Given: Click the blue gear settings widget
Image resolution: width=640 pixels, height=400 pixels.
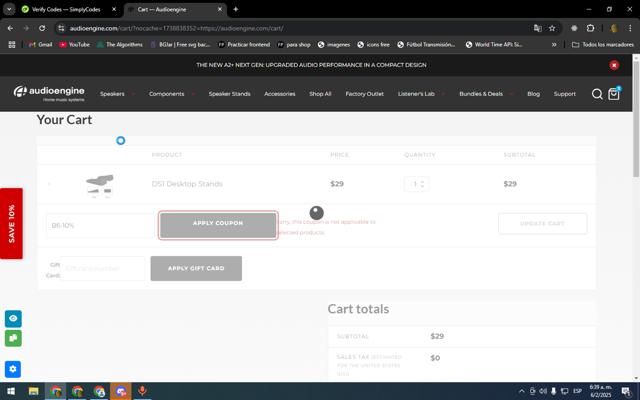Looking at the screenshot, I should coord(13,369).
